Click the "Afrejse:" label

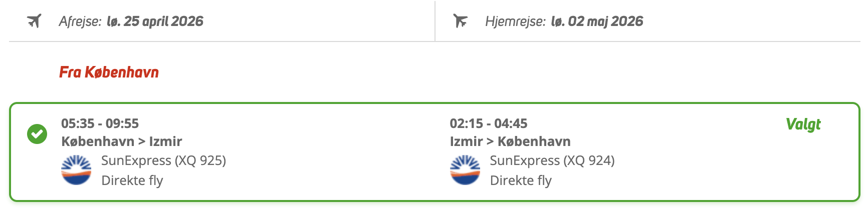coord(80,21)
